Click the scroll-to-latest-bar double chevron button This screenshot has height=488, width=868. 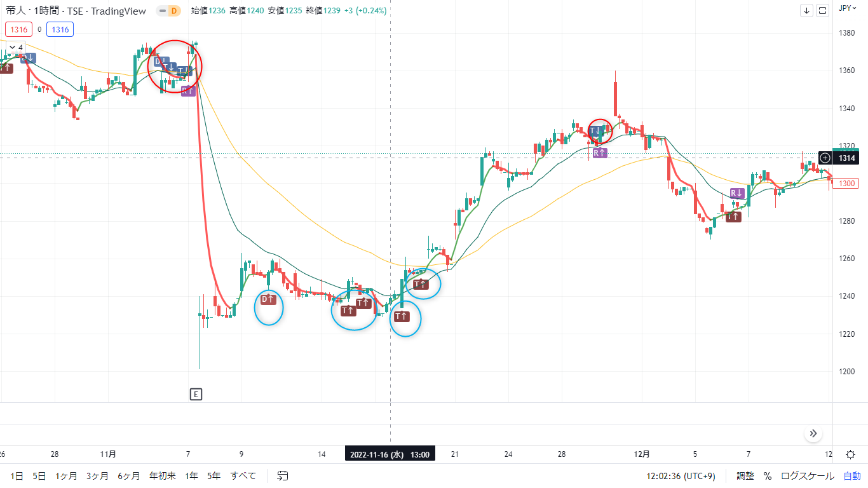click(x=813, y=434)
